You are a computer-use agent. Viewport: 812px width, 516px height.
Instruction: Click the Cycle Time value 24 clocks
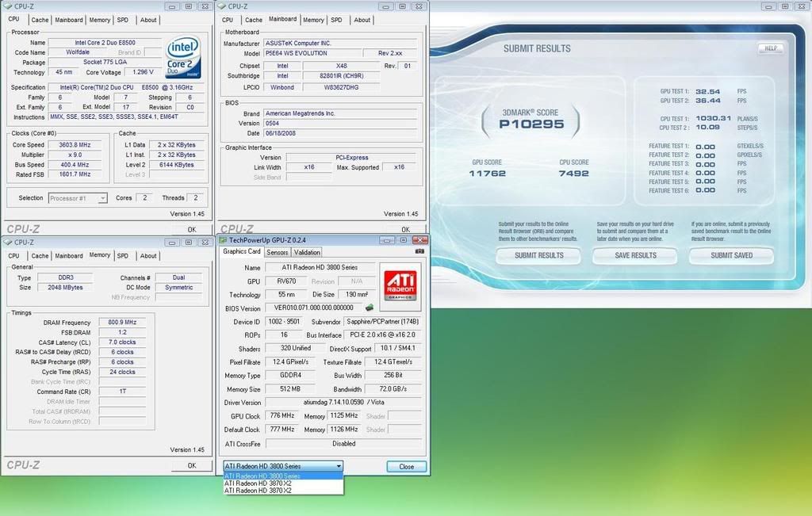(x=122, y=372)
